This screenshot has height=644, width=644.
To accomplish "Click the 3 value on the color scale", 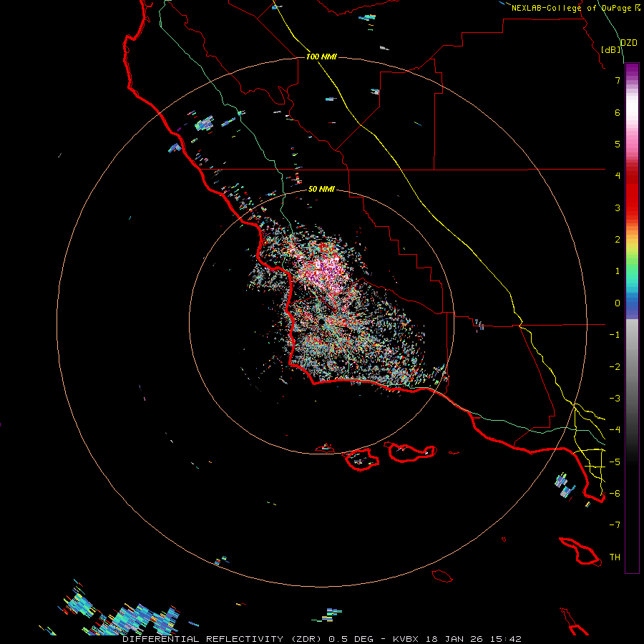I will pos(618,208).
